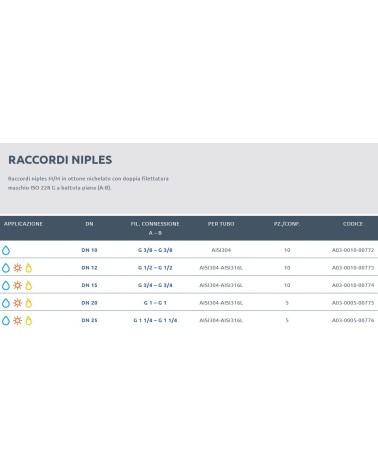Click the water drop icon in DN 10 row
Image resolution: width=378 pixels, height=472 pixels.
6,250
